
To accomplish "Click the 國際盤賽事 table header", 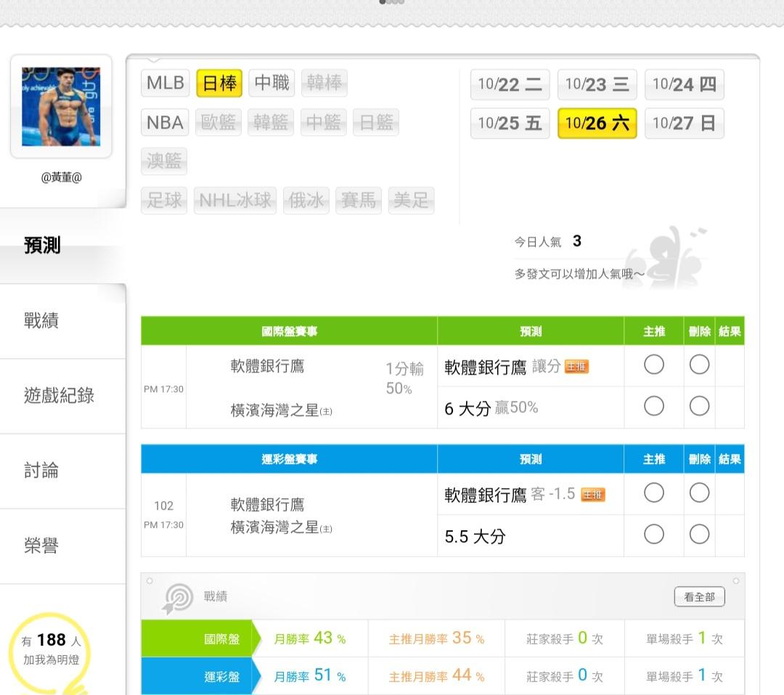I will (289, 331).
